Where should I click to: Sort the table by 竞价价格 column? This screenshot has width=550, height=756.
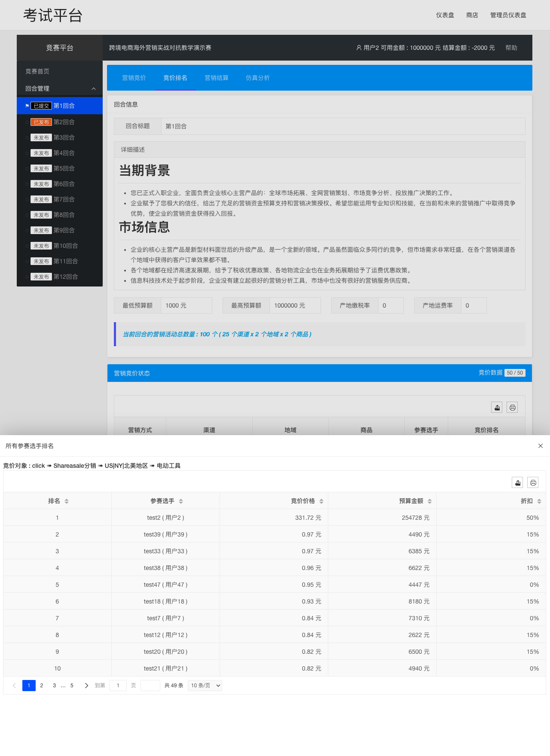tap(321, 501)
